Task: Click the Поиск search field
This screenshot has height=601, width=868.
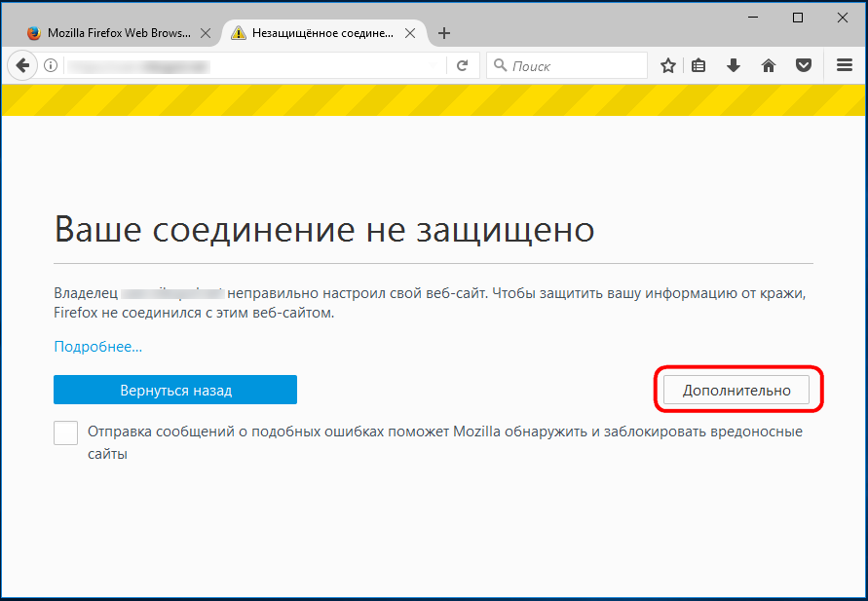Action: coord(567,66)
